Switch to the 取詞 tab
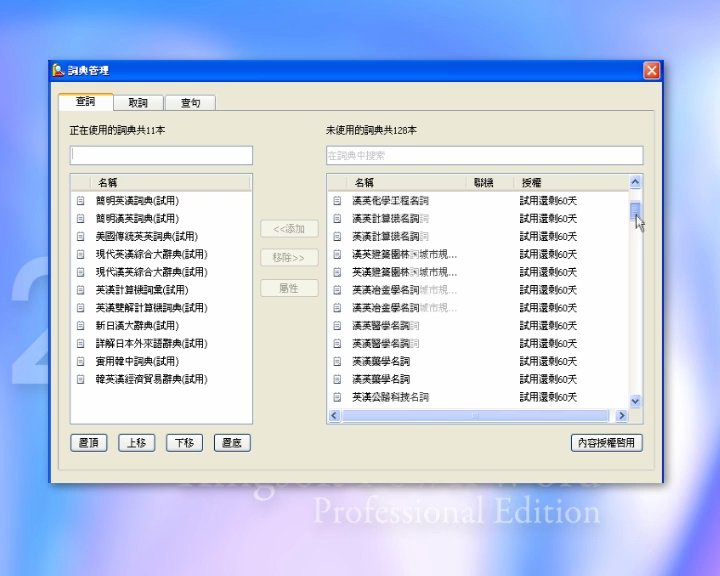 [x=138, y=103]
